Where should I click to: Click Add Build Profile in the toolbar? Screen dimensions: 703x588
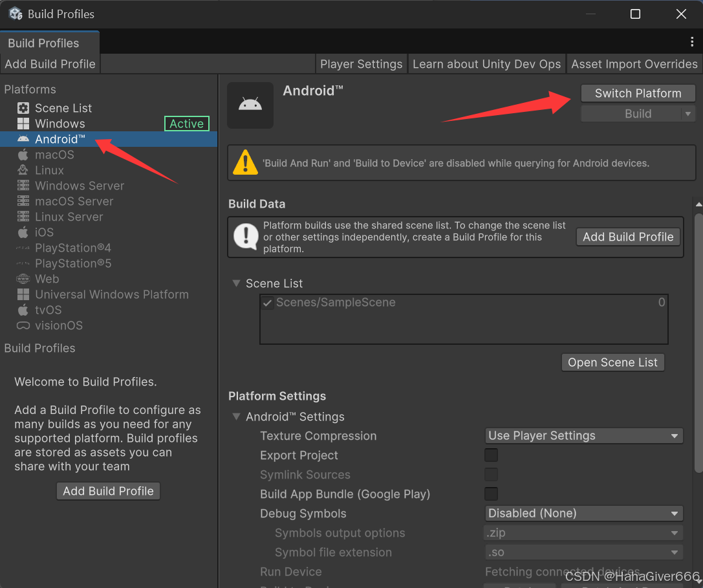(50, 64)
